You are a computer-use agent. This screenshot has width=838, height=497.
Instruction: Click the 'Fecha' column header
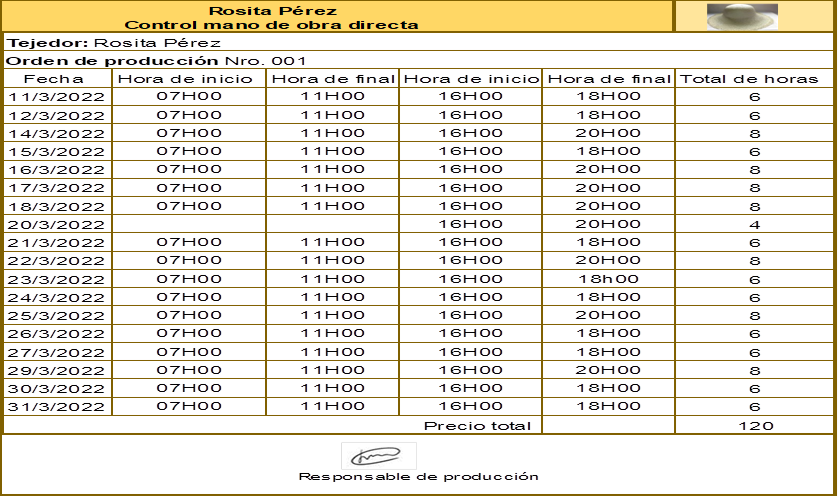coord(58,78)
